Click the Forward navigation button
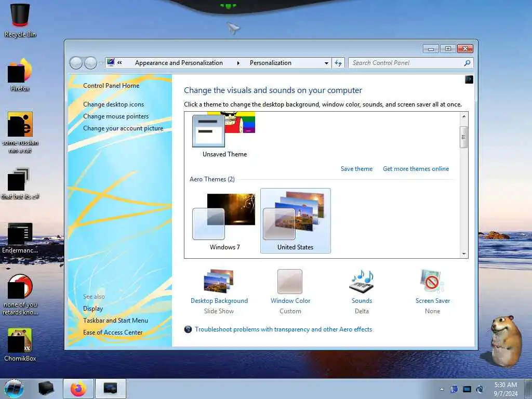Viewport: 532px width, 399px height. (x=90, y=63)
